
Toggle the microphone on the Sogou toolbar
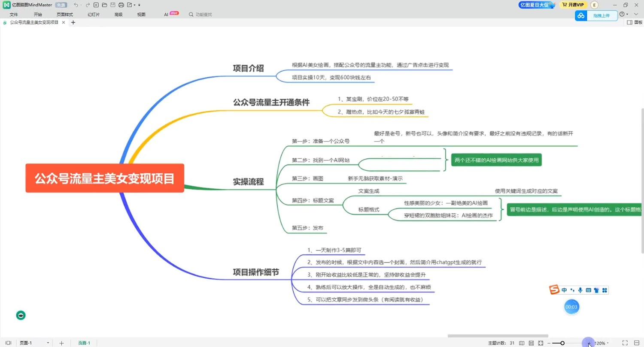[x=580, y=290]
